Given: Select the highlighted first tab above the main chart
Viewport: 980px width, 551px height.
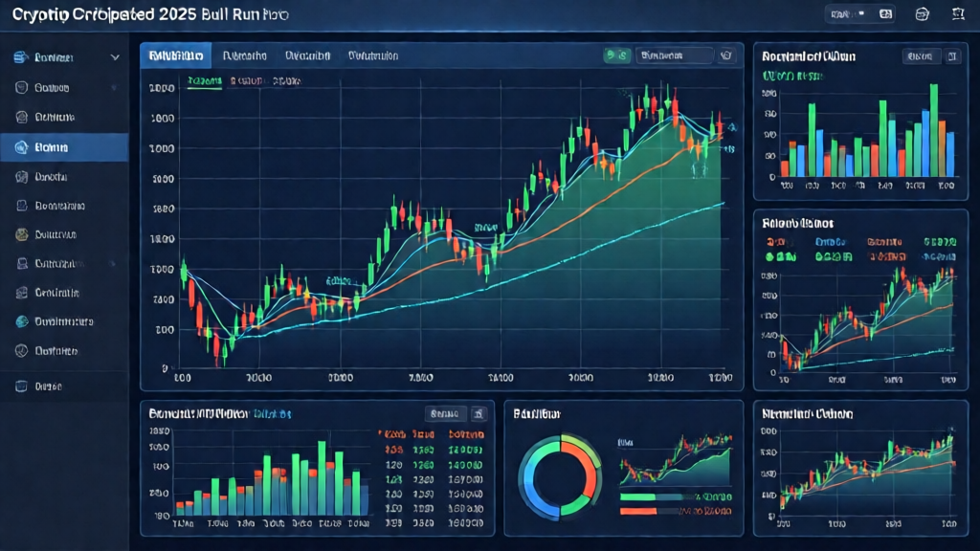Looking at the screenshot, I should pyautogui.click(x=176, y=55).
